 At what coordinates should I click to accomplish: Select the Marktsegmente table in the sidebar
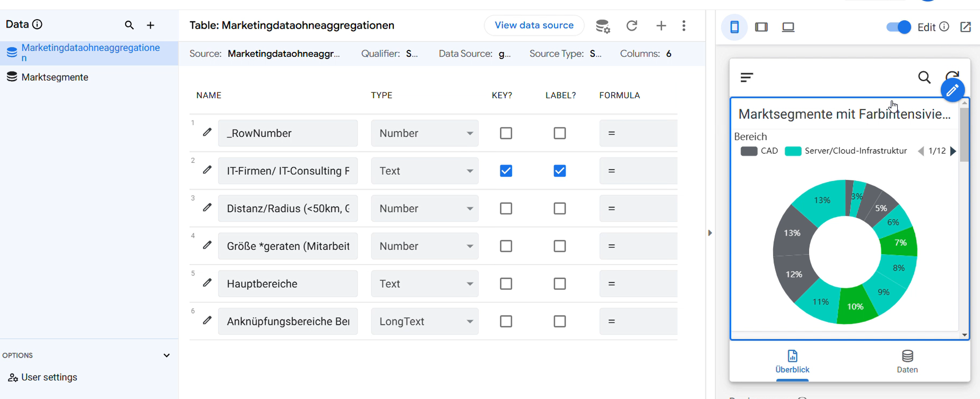click(55, 77)
